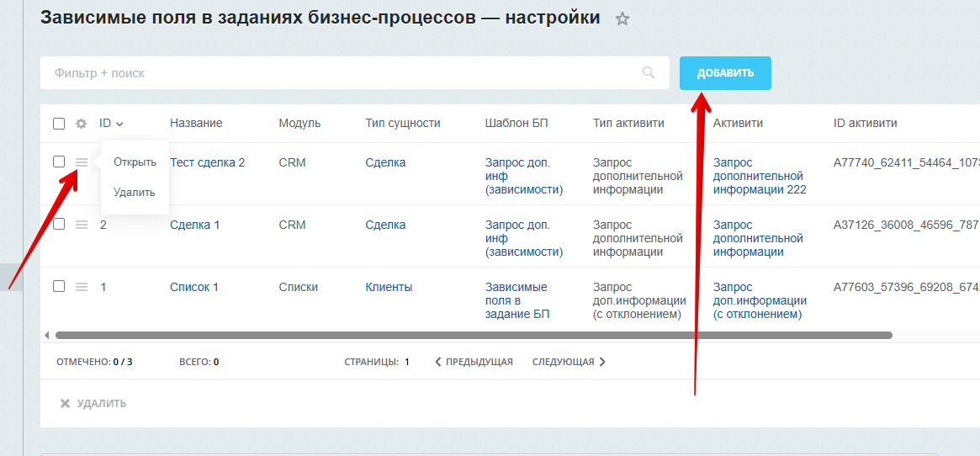Click the X icon beside Удалить at bottom

(65, 404)
